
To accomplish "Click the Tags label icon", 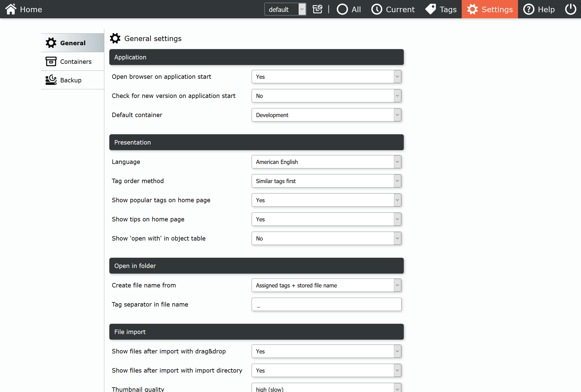I will pos(431,9).
